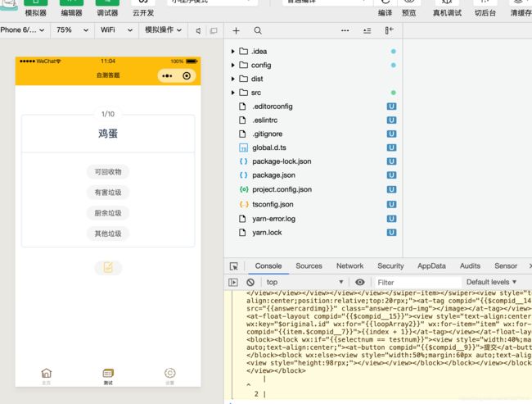
Task: Select answer 厨余垃圾 in simulator
Action: pyautogui.click(x=108, y=213)
